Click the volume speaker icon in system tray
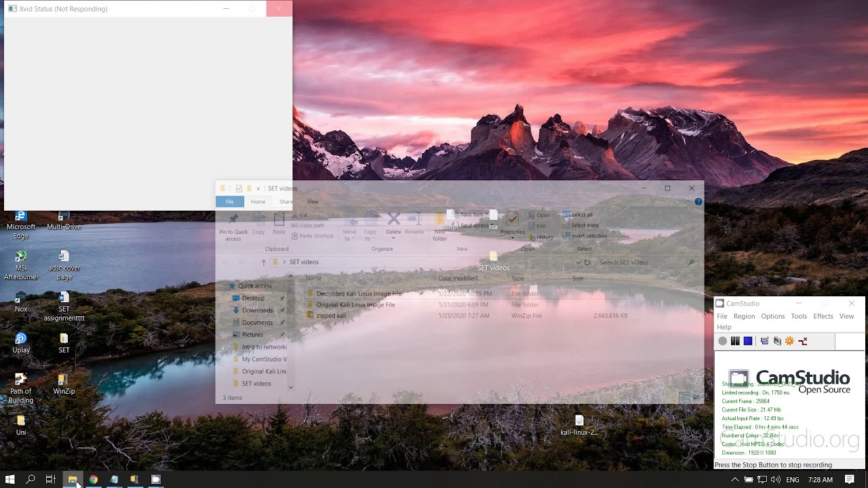This screenshot has height=488, width=868. (x=775, y=479)
